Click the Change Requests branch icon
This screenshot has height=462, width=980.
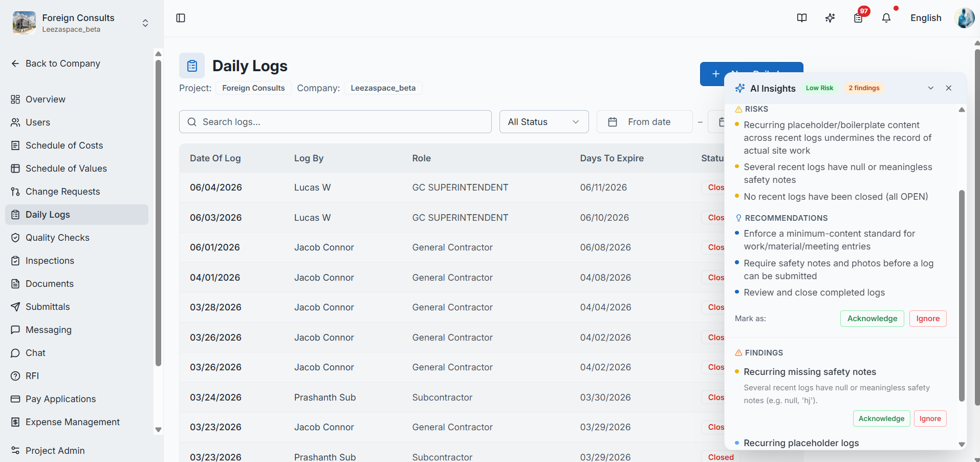(15, 192)
